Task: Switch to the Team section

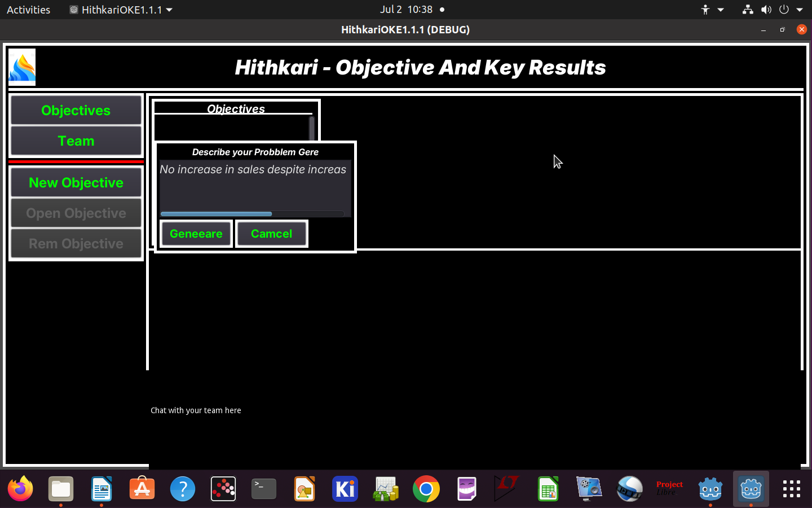Action: click(76, 141)
